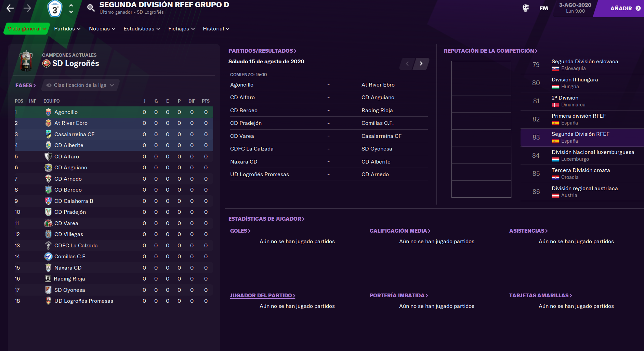The image size is (644, 351).
Task: Click the champions trophy image
Action: (26, 61)
